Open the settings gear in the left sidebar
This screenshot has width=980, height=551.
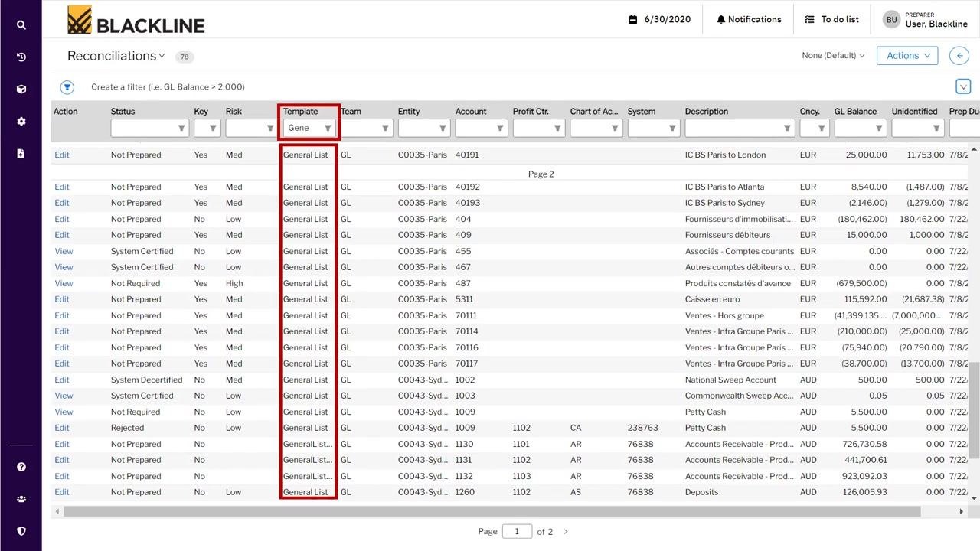coord(21,121)
